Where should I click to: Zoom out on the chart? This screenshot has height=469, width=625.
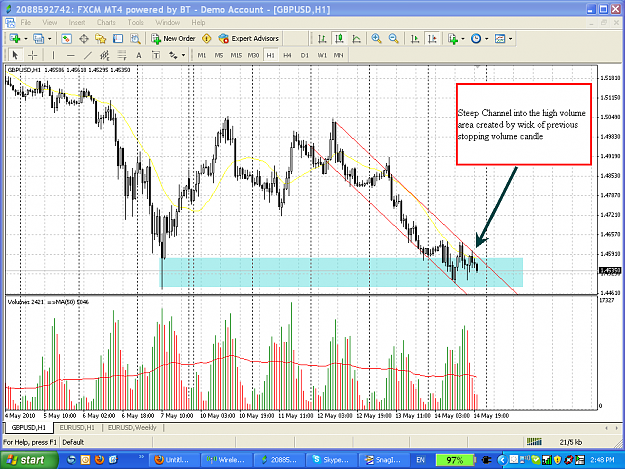[393, 39]
